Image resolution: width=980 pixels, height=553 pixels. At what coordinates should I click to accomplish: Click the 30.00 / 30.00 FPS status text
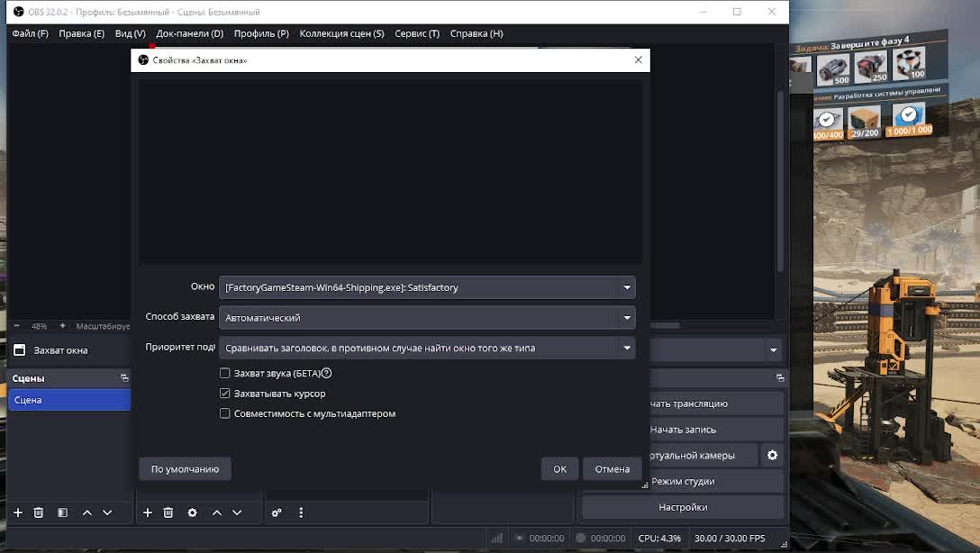click(730, 538)
